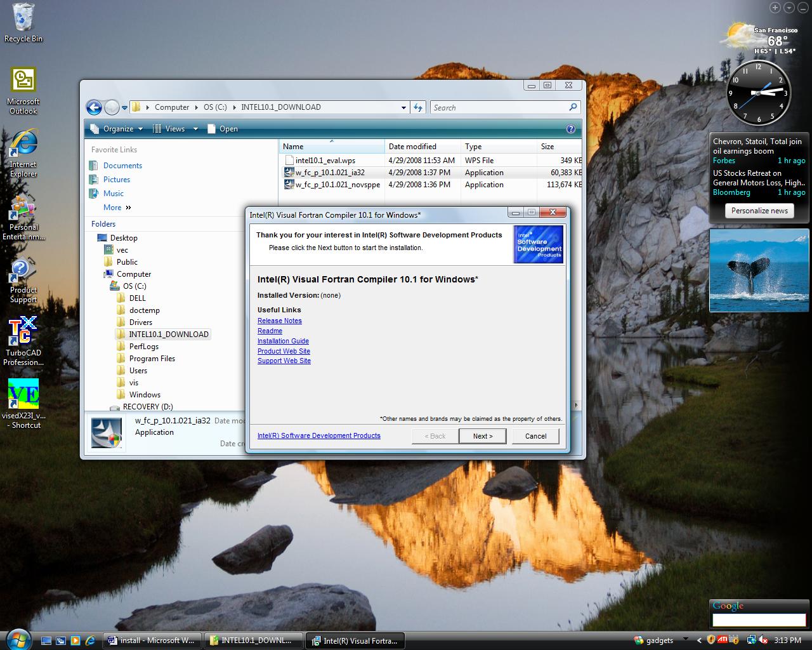Open the Recycle Bin desktop icon
This screenshot has height=650, width=812.
pyautogui.click(x=23, y=23)
